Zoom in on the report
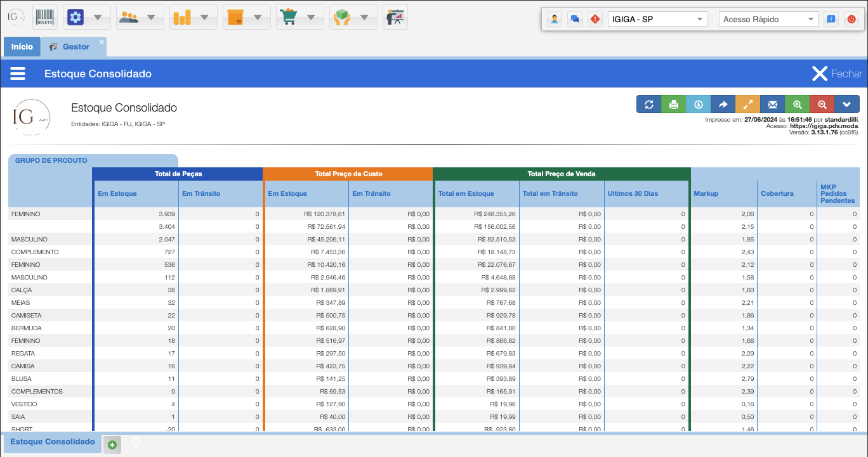The width and height of the screenshot is (868, 457). coord(797,105)
